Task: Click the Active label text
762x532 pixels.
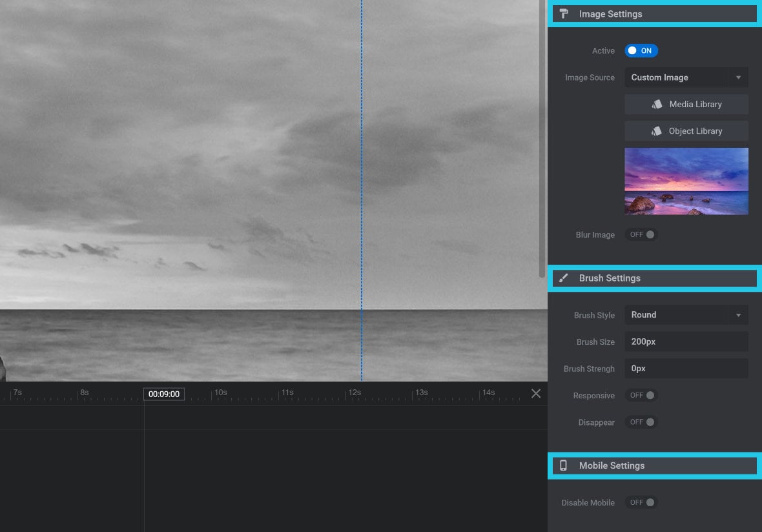Action: tap(603, 50)
